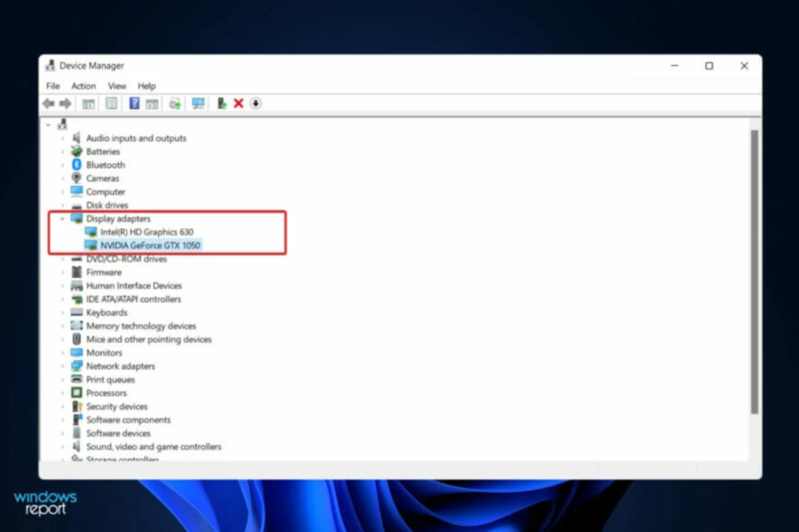Maximize the Device Manager window
This screenshot has width=799, height=532.
(710, 66)
